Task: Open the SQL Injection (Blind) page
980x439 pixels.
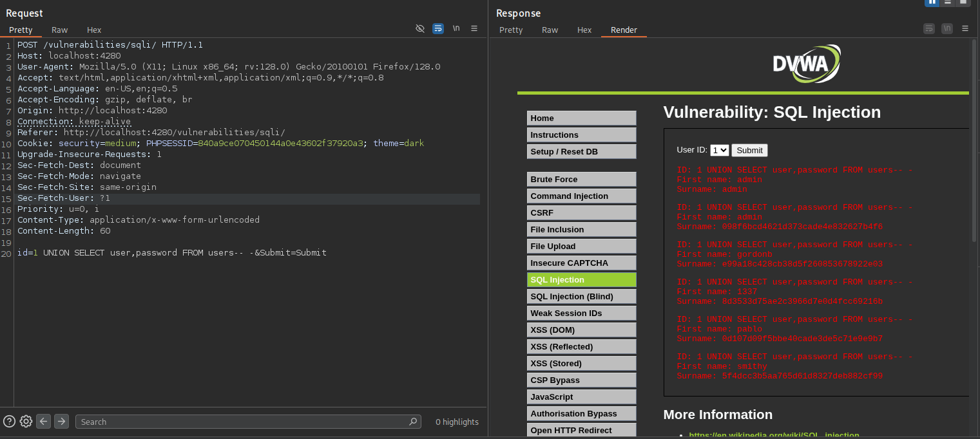Action: tap(582, 297)
